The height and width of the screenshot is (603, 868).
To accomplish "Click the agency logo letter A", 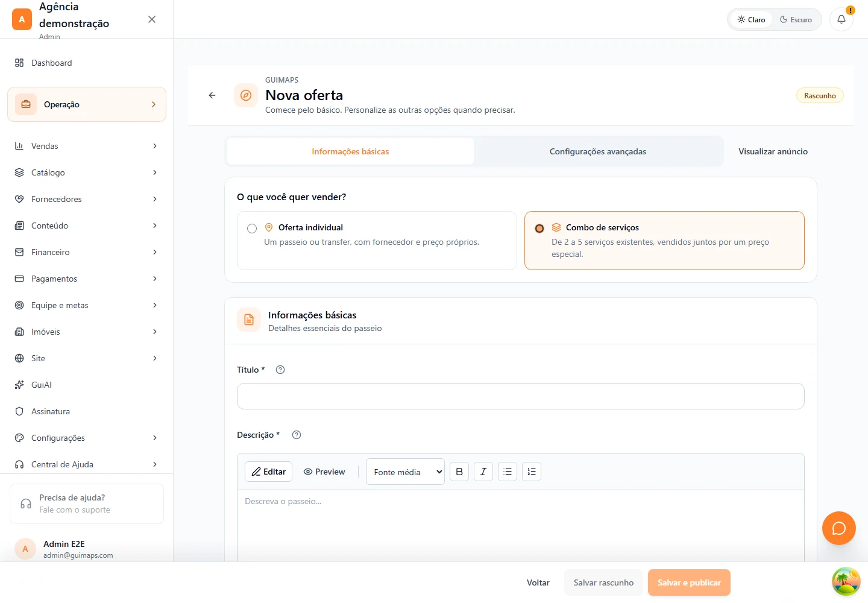I will point(22,19).
